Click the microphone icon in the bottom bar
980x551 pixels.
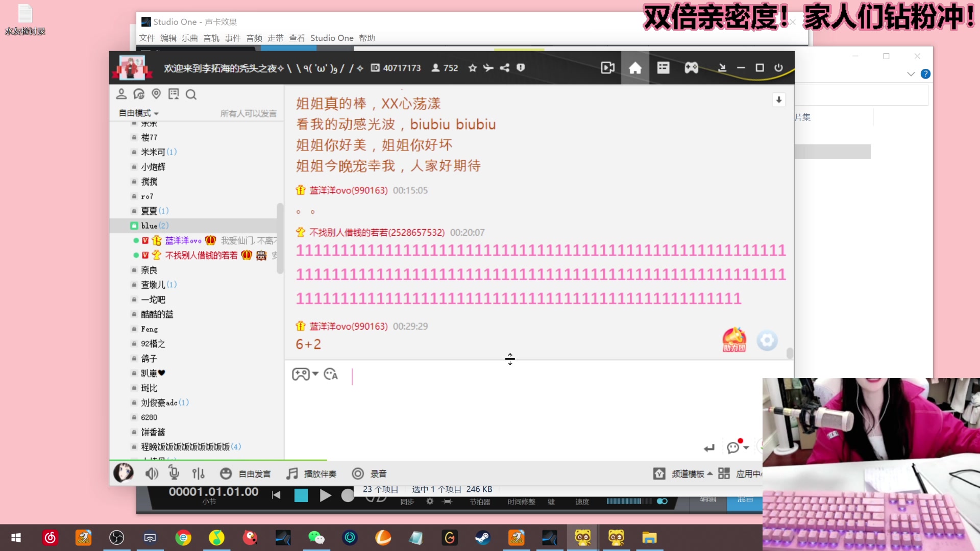[174, 473]
